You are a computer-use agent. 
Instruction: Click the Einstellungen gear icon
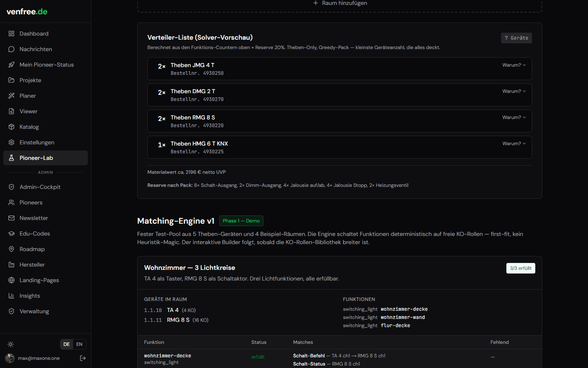[x=11, y=142]
